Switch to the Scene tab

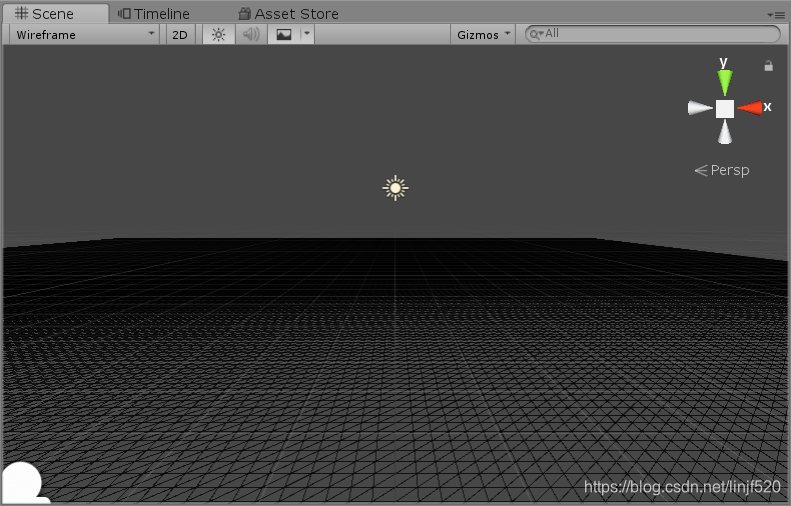click(54, 14)
